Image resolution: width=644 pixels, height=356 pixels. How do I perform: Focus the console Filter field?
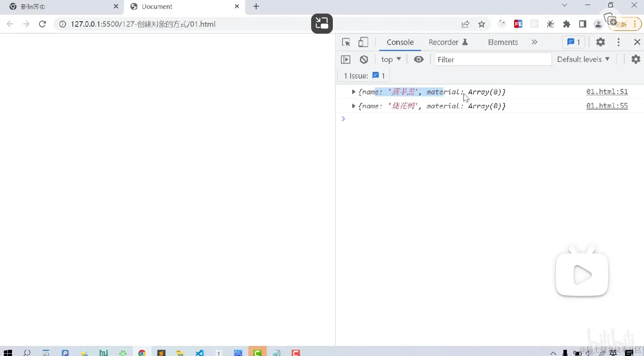tap(493, 59)
